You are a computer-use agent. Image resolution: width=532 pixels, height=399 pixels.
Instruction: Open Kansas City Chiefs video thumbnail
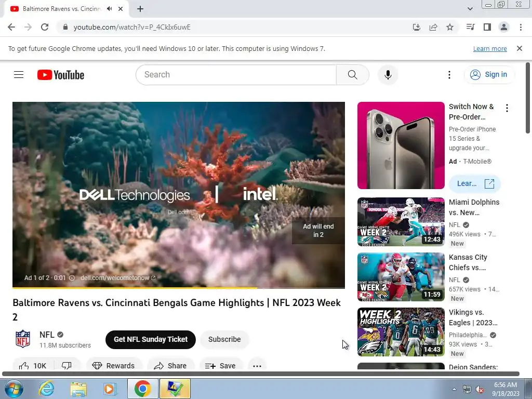(401, 277)
